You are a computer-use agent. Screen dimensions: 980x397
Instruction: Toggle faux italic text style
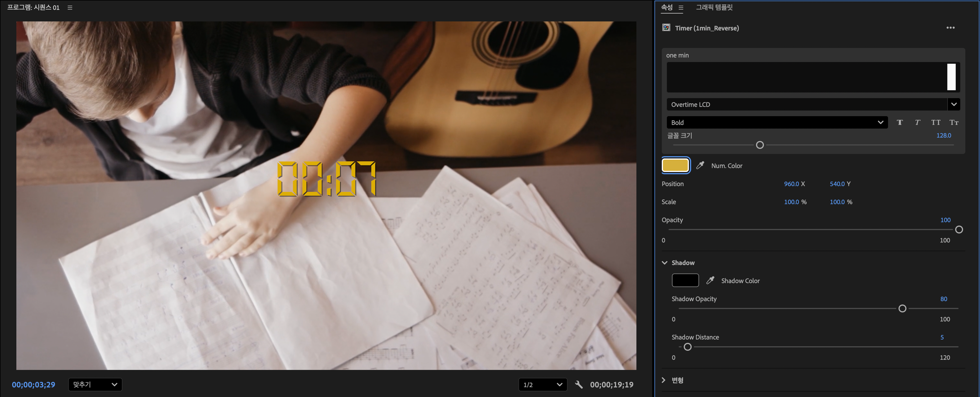(917, 122)
